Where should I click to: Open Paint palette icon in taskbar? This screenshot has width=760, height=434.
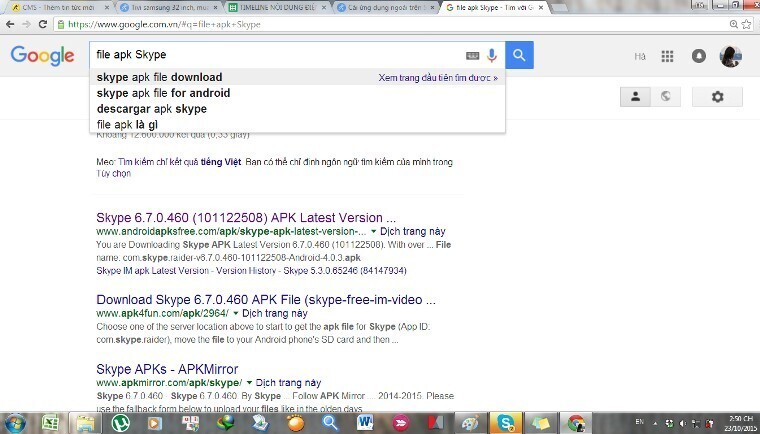470,423
